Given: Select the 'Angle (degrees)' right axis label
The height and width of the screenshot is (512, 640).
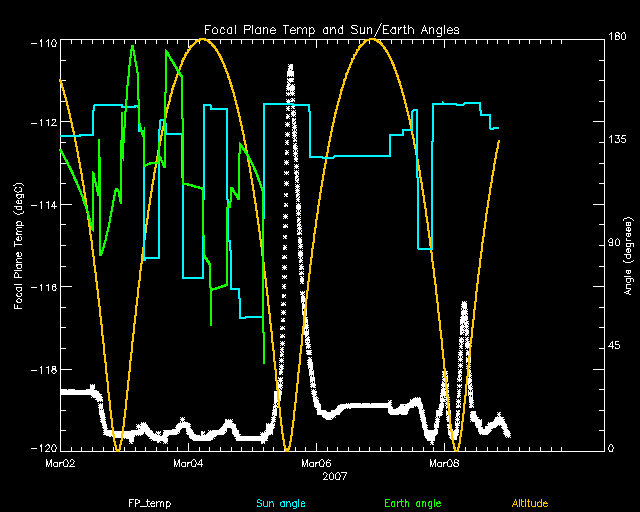Looking at the screenshot, I should click(627, 245).
